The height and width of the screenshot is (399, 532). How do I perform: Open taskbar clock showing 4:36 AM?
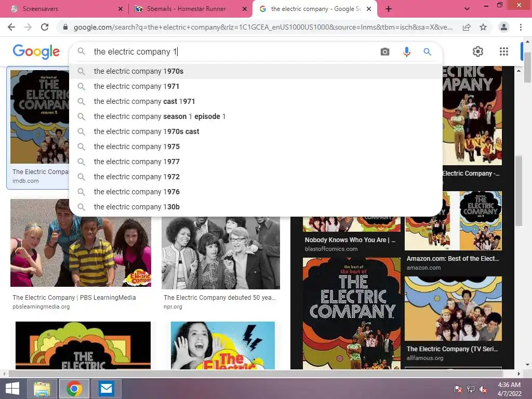tap(509, 389)
